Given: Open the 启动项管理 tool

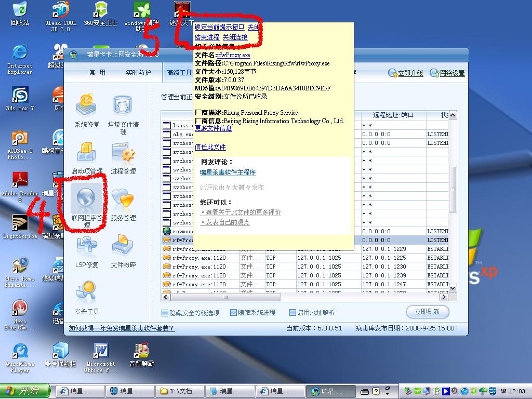Looking at the screenshot, I should (x=87, y=158).
